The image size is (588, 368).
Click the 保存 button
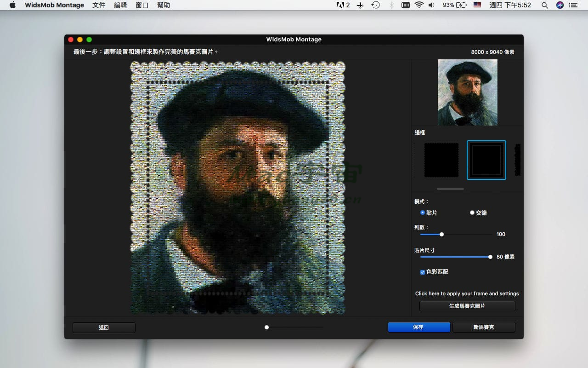coord(418,327)
